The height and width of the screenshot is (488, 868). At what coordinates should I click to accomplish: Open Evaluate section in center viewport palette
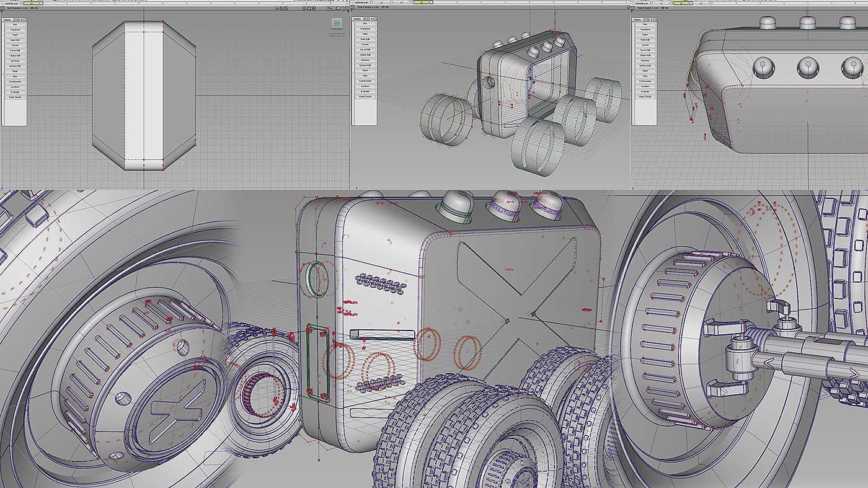pyautogui.click(x=365, y=91)
